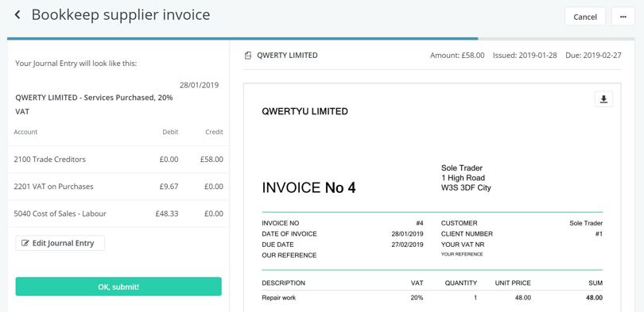Click the £48.33 debit value
The height and width of the screenshot is (312, 644).
click(167, 214)
